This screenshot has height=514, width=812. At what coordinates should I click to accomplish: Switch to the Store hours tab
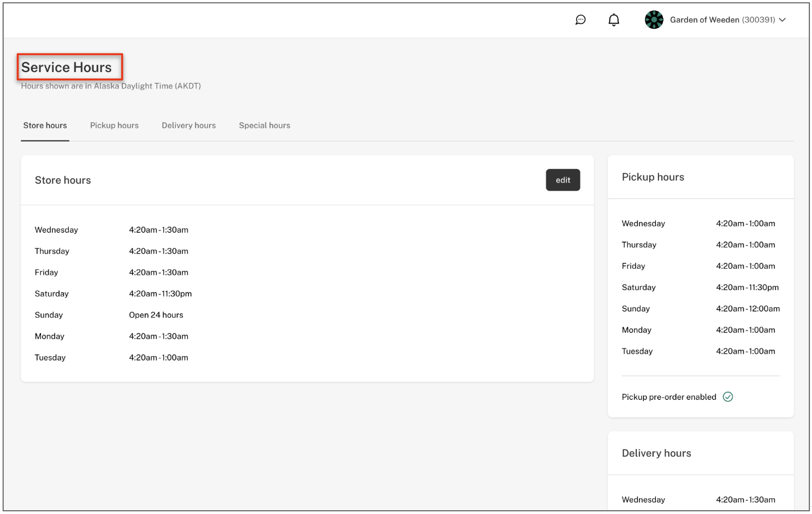pos(45,125)
